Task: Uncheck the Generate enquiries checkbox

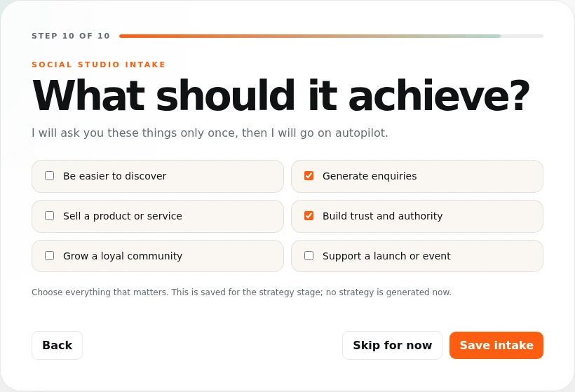Action: (x=309, y=176)
